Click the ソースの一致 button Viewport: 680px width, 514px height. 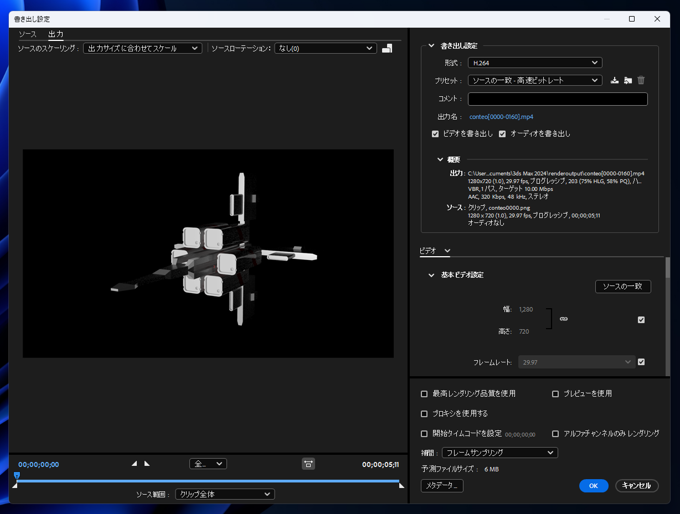point(623,287)
